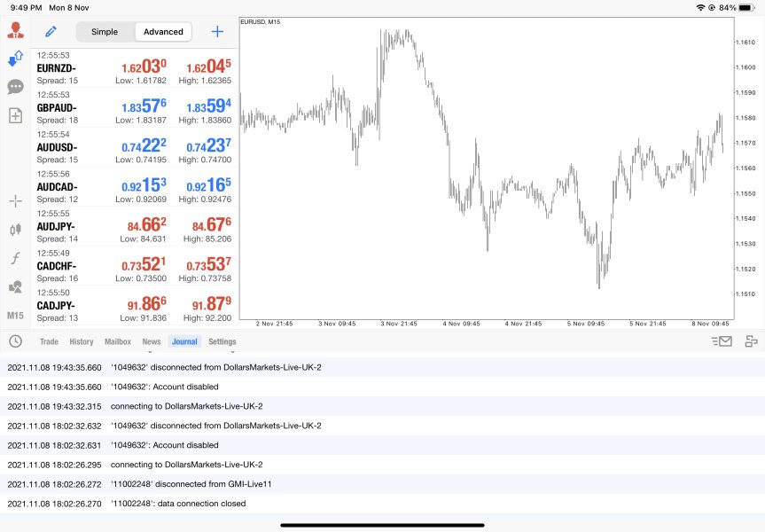The image size is (765, 532).
Task: Change the M15 timeframe in sidebar
Action: [x=16, y=316]
